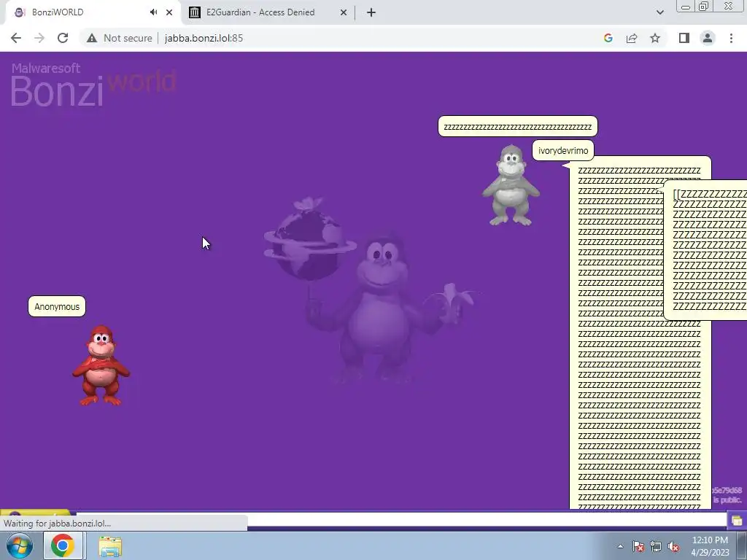Open the Not secure site warning
The image size is (747, 560).
click(119, 38)
